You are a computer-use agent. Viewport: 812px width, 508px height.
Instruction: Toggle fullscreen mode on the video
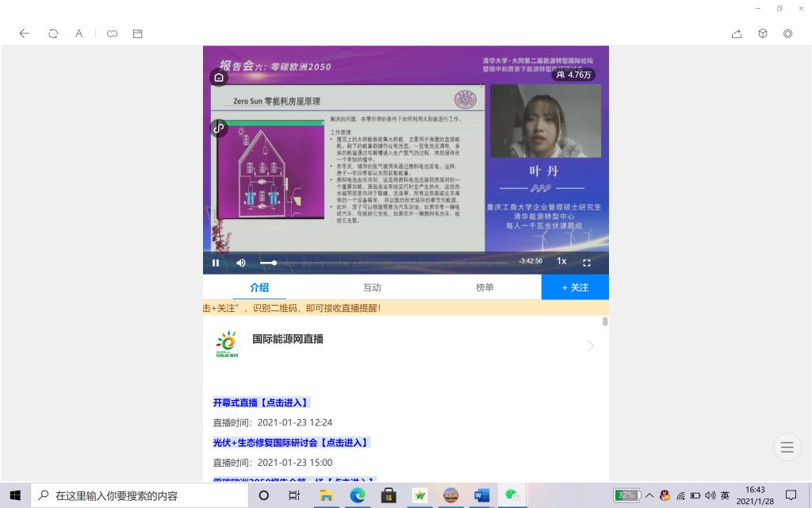(587, 263)
